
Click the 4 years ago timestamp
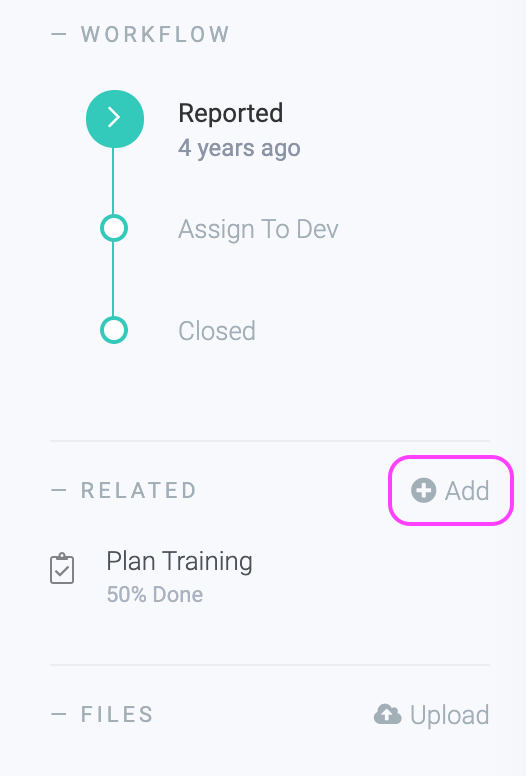tap(239, 148)
